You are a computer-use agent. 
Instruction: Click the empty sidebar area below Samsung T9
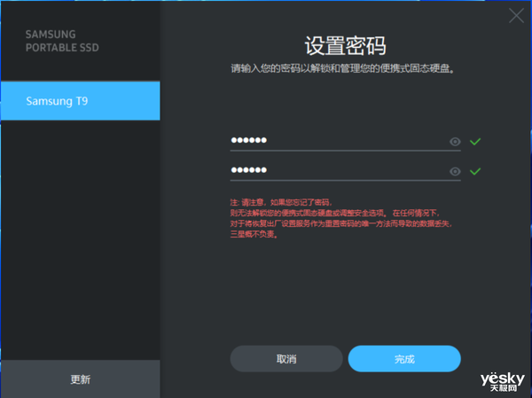(x=80, y=239)
